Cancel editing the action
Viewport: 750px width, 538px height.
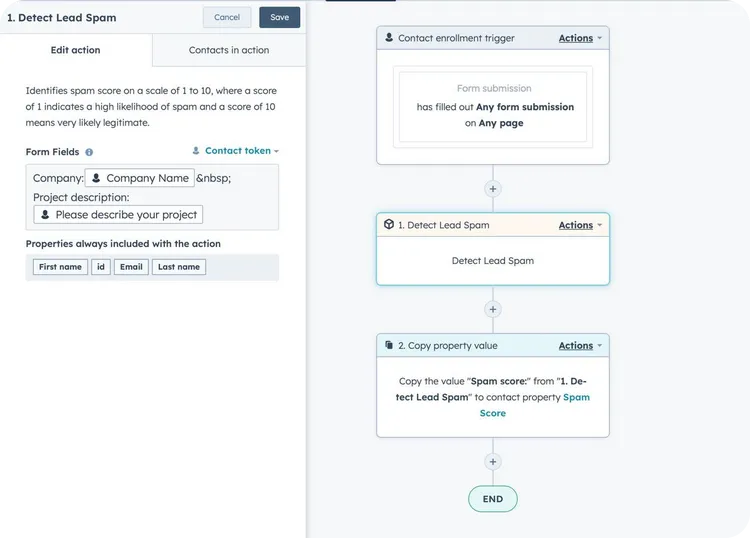click(x=227, y=17)
